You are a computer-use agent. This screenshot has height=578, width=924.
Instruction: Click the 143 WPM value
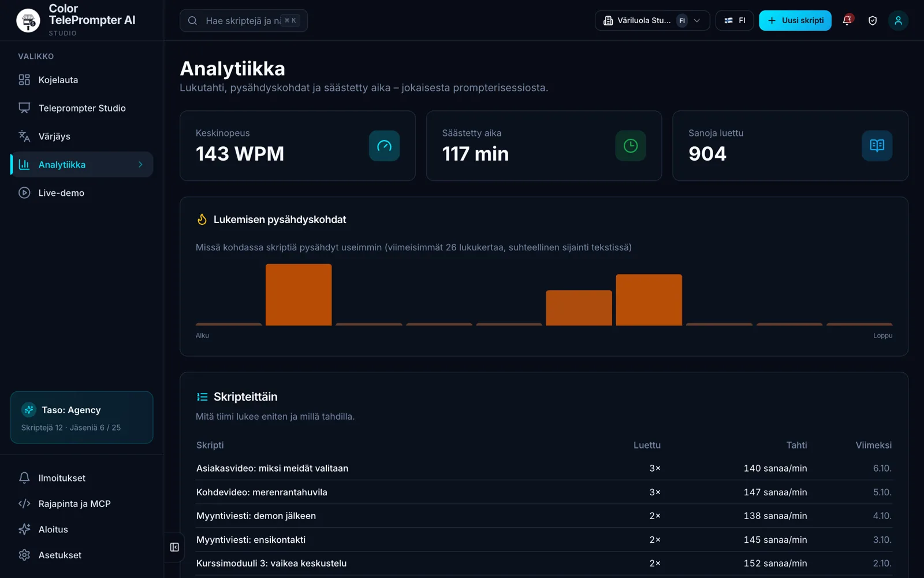(240, 154)
